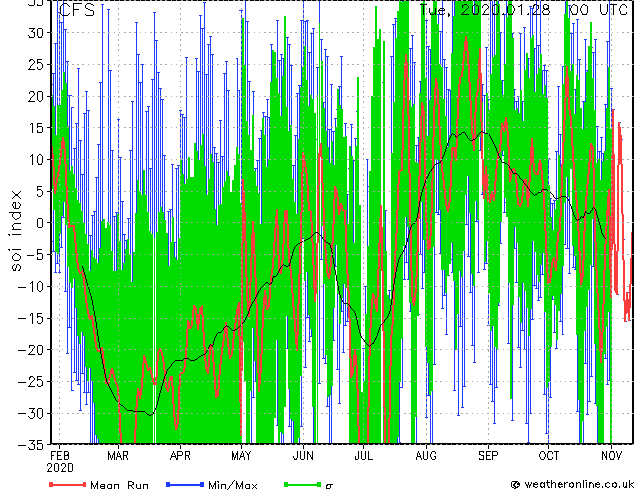Click the 'Mean Run' legend label
634x490 pixels.
point(119,485)
